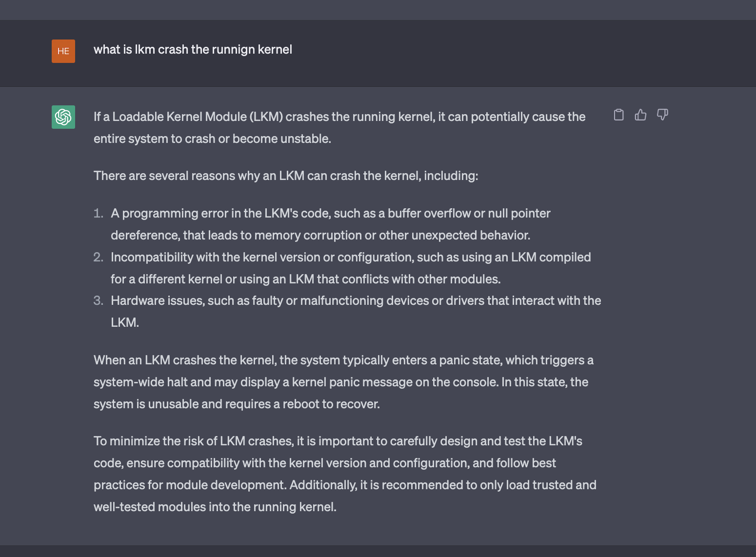Click the standalone "LKM." text ending item three
756x557 pixels.
[x=125, y=323]
